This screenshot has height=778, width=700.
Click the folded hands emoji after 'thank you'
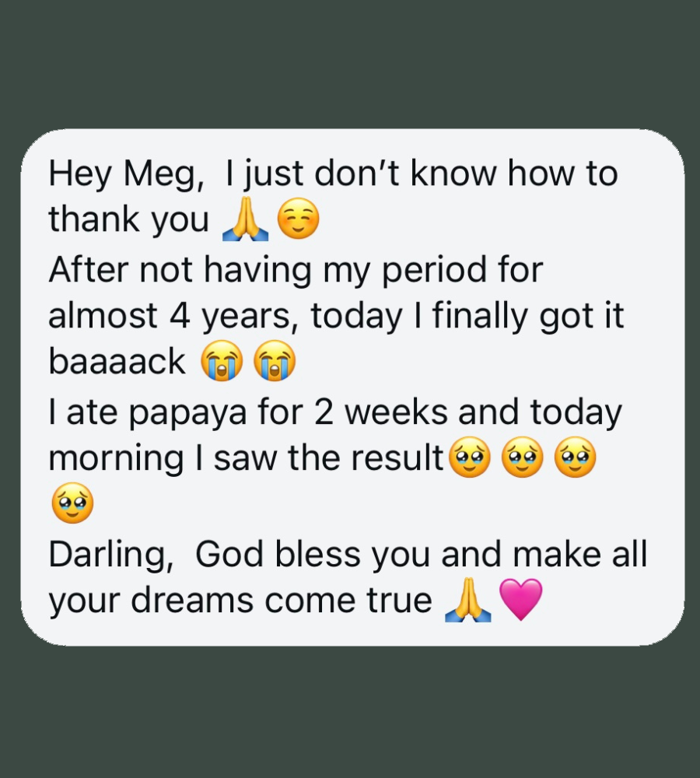pyautogui.click(x=245, y=219)
